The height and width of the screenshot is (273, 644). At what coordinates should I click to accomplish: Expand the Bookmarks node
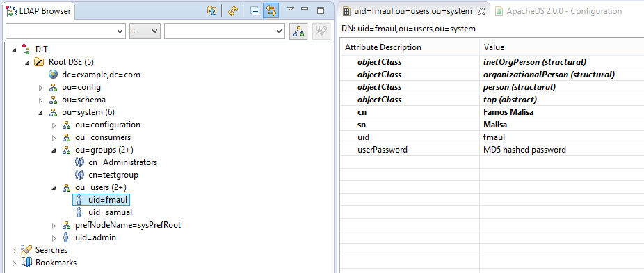click(x=15, y=263)
